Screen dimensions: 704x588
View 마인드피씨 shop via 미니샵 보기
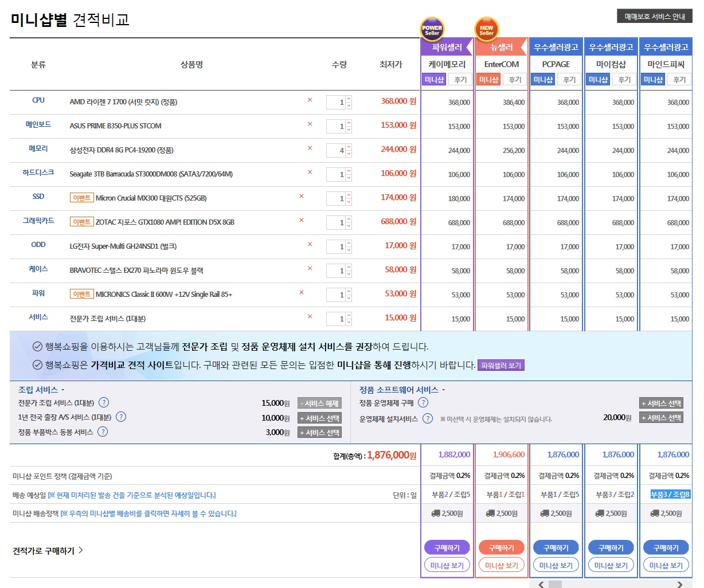pos(666,565)
